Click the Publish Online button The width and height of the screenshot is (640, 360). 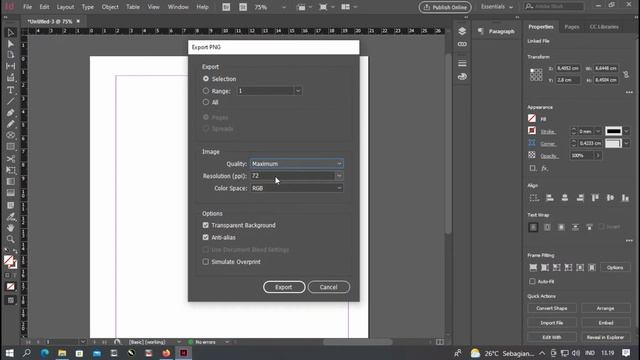tap(445, 7)
